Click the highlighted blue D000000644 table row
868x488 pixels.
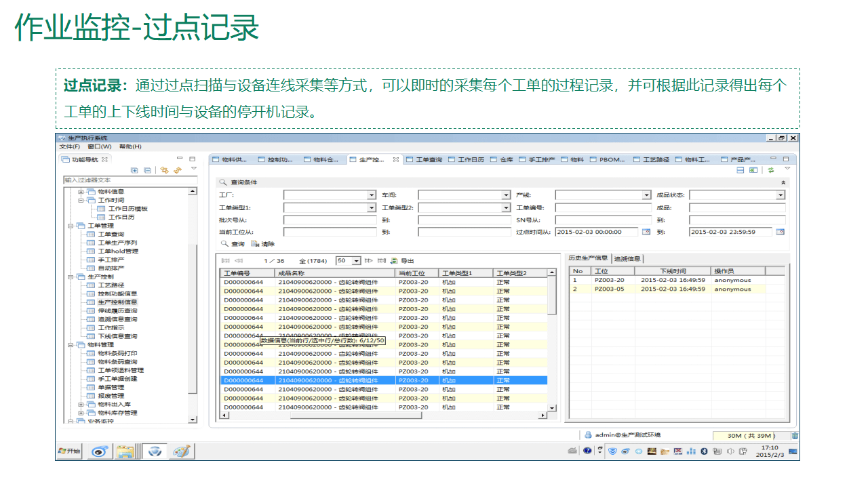384,380
